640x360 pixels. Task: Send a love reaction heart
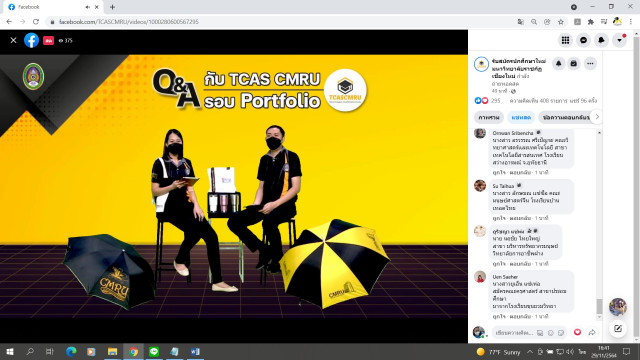577,332
